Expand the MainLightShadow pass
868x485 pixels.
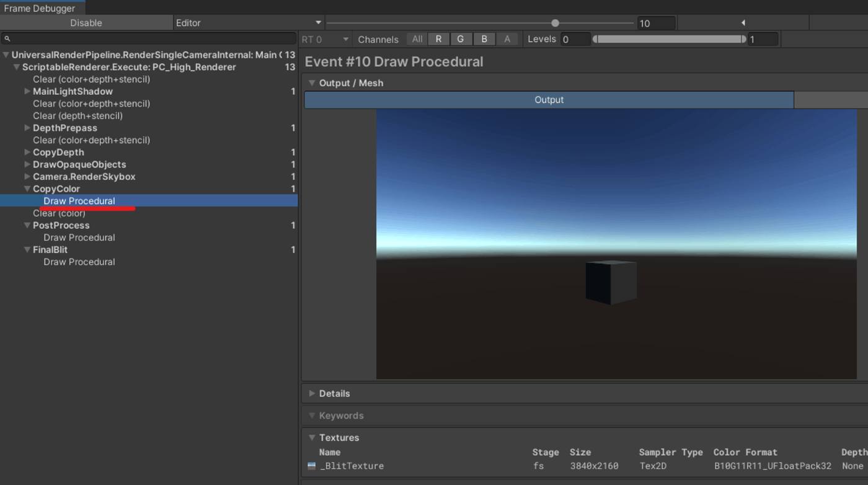pyautogui.click(x=28, y=91)
